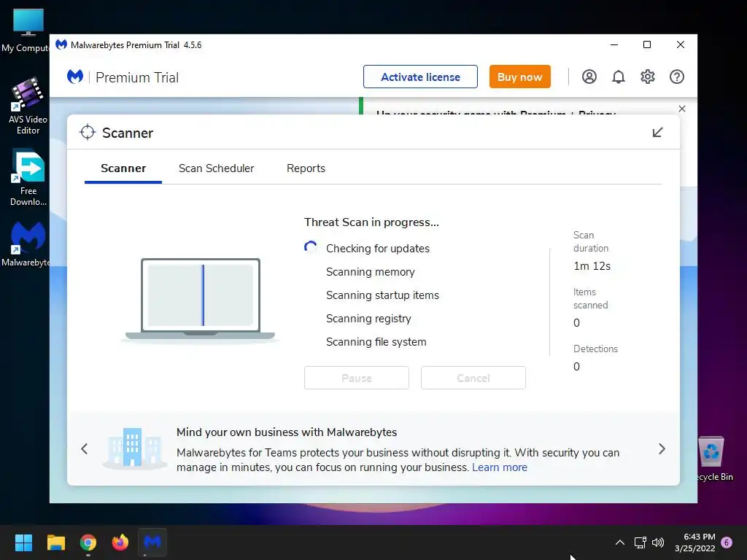The image size is (747, 560).
Task: Click the Scanner crosshair icon
Action: click(x=88, y=133)
